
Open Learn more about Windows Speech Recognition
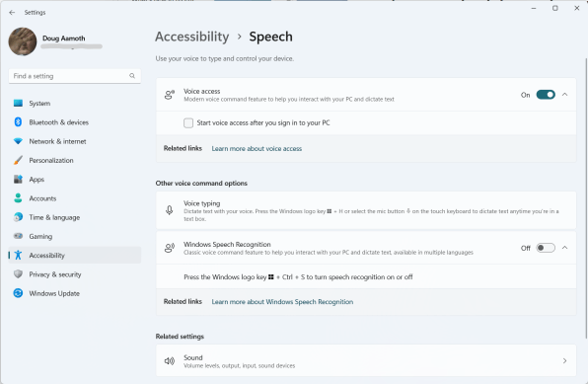282,301
